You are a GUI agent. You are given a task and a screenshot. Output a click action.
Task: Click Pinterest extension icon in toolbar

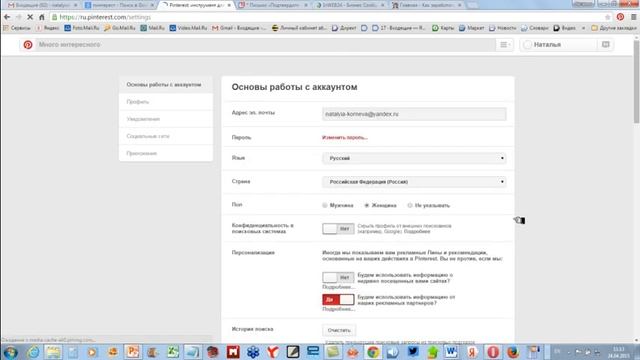[620, 17]
